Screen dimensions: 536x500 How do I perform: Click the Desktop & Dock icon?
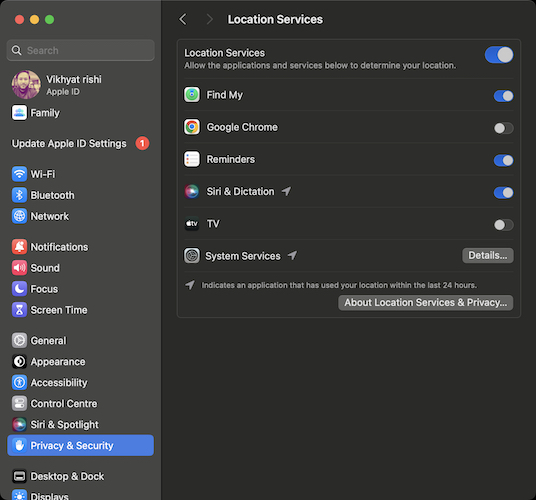(19, 476)
